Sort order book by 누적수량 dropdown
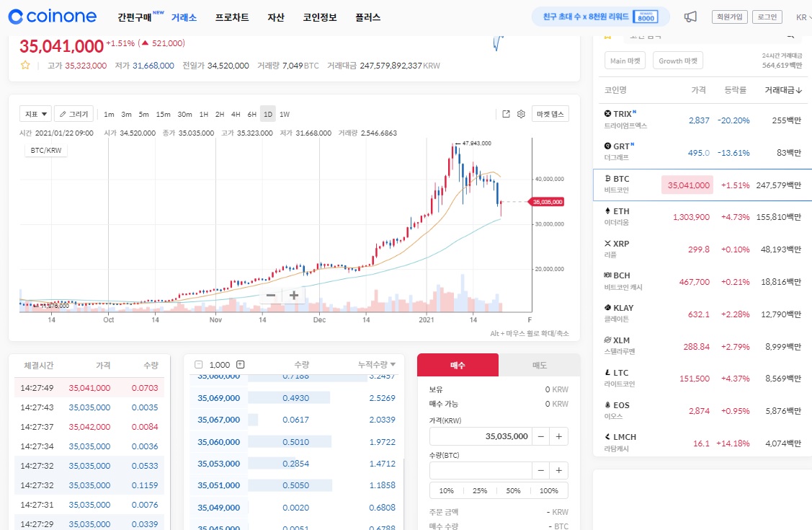812x530 pixels. point(377,365)
